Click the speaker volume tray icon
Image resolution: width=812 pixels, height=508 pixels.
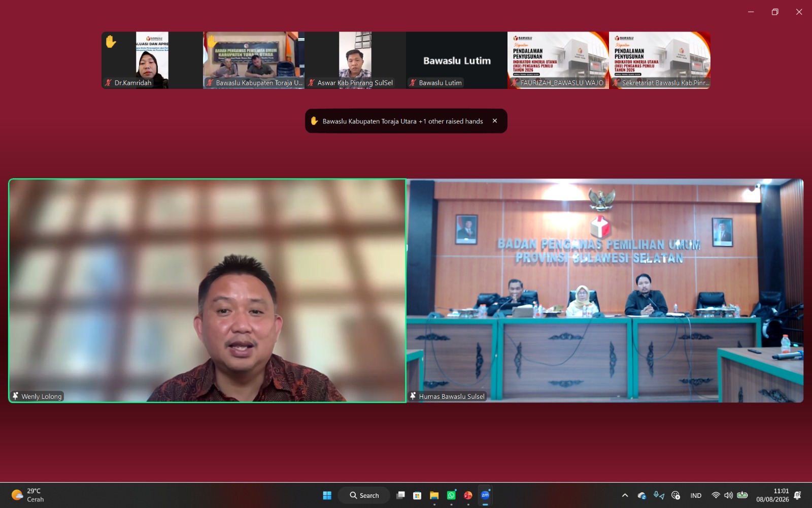pos(728,495)
